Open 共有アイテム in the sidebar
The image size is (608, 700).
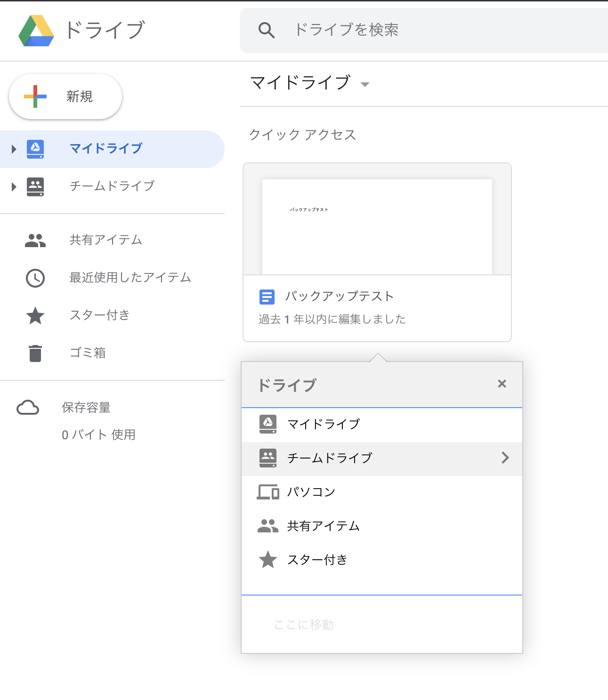click(x=112, y=241)
